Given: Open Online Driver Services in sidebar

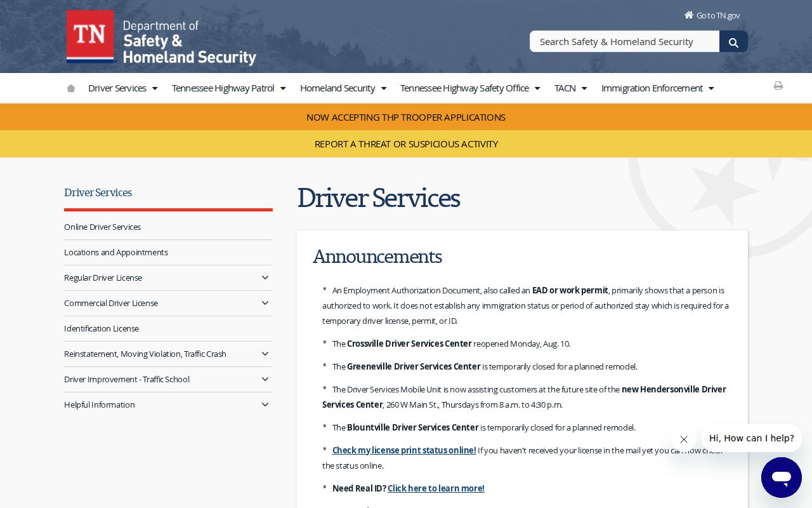Looking at the screenshot, I should (102, 227).
